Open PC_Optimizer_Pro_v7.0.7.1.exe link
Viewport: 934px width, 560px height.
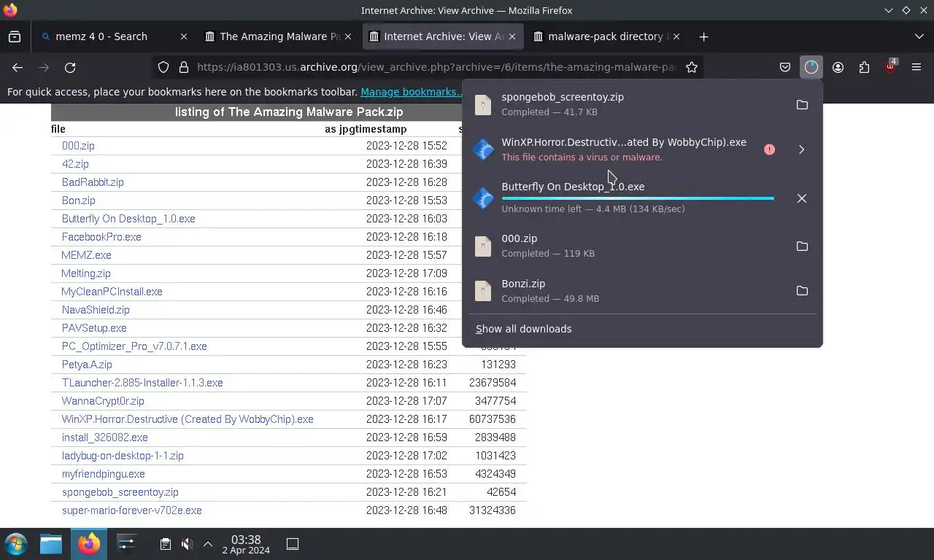click(x=134, y=346)
